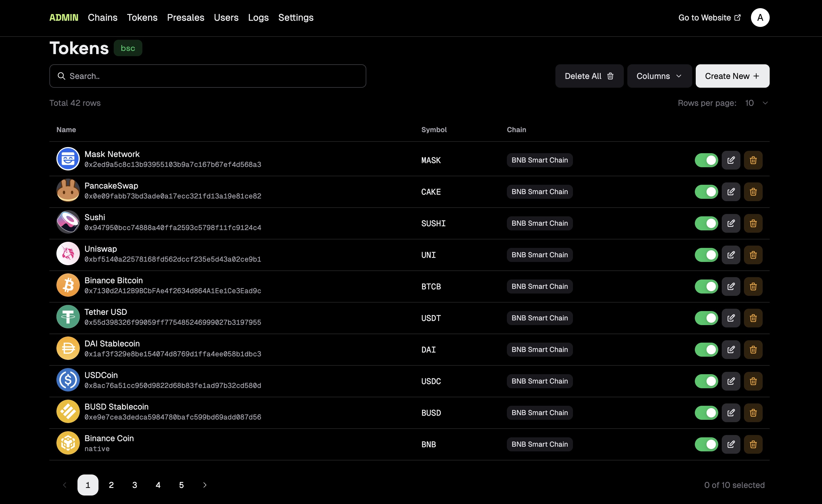Click the Sushi token logo
822x504 pixels.
point(68,222)
